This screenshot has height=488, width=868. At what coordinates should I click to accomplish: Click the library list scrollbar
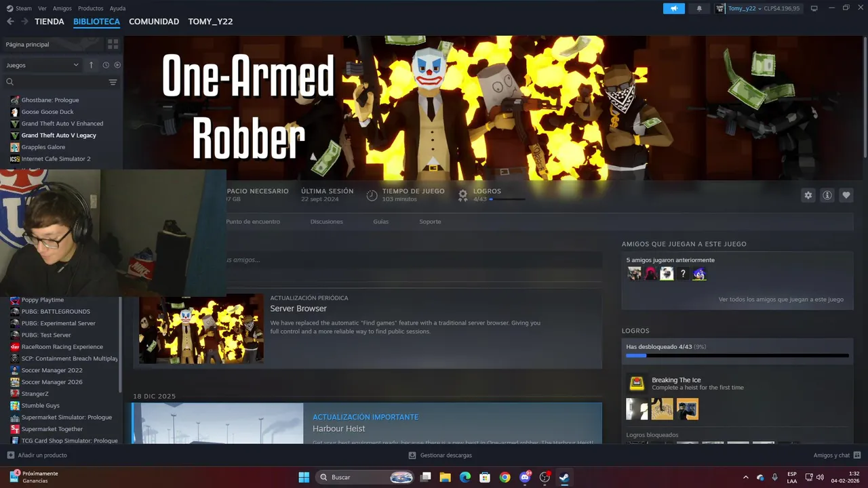tap(121, 346)
